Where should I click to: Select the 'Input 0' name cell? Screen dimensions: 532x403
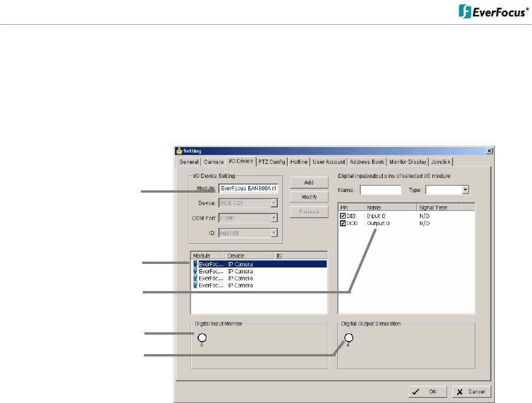point(376,216)
